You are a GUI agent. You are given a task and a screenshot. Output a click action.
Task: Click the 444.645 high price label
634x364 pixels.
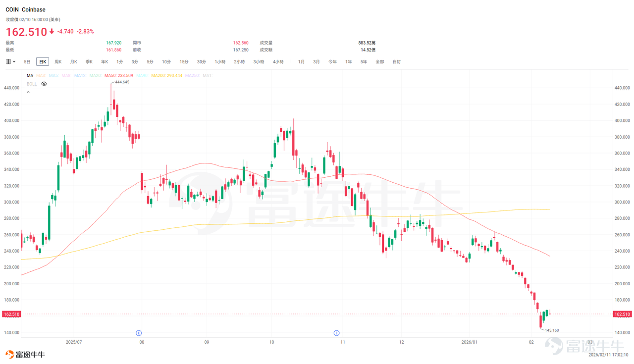click(x=122, y=82)
